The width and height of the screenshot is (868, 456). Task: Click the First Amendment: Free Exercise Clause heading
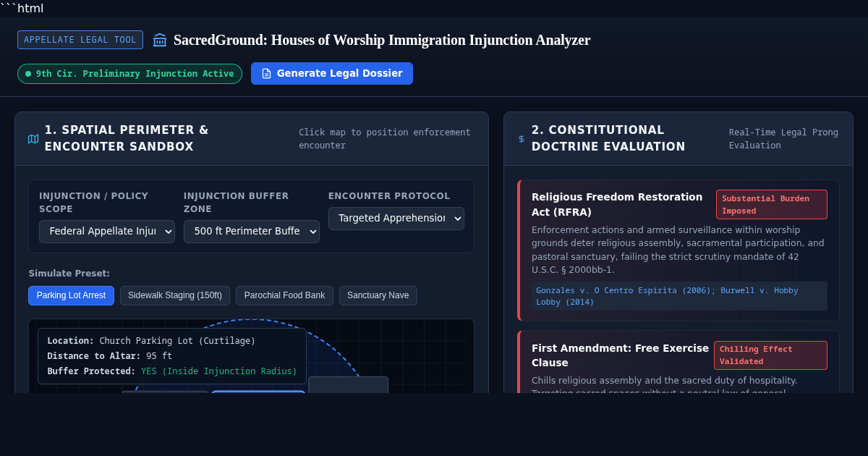click(620, 355)
